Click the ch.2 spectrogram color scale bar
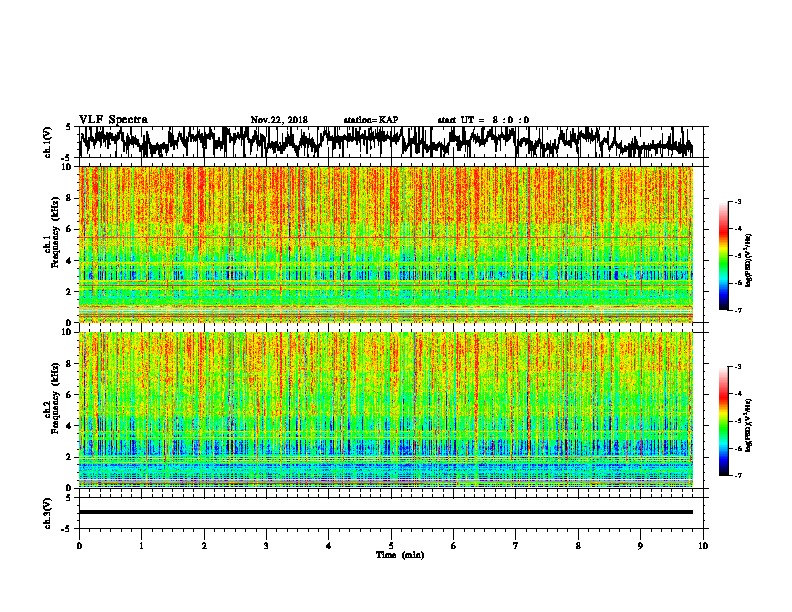This screenshot has height=612, width=792. (x=723, y=421)
